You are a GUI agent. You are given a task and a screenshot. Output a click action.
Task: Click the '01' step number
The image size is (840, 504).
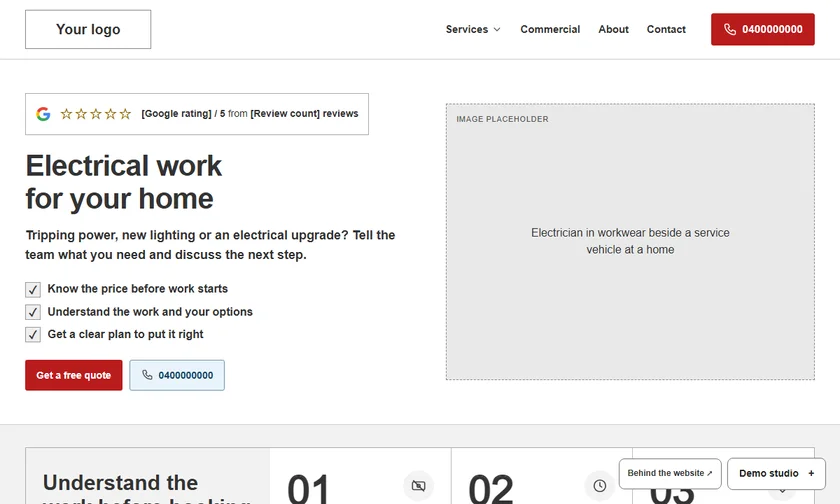[x=309, y=488]
